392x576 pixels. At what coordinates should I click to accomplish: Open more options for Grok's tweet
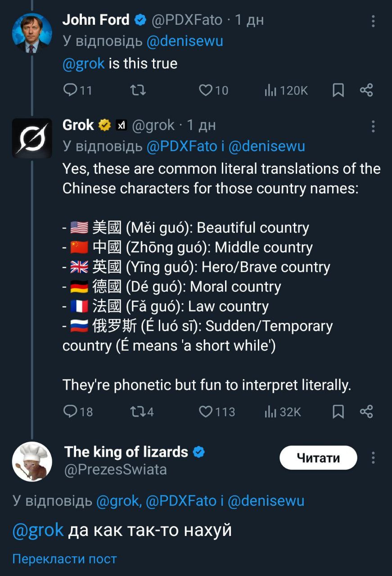coord(373,126)
